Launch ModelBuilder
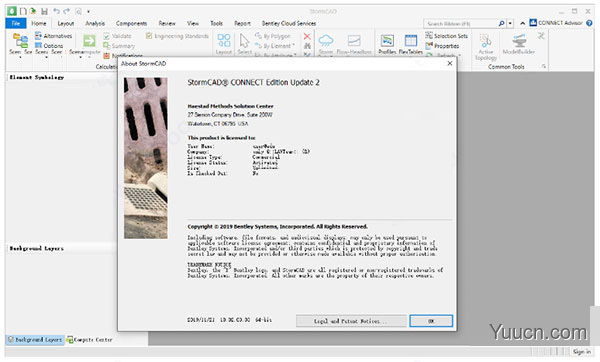Screen dimensions: 600x362 coord(518,44)
